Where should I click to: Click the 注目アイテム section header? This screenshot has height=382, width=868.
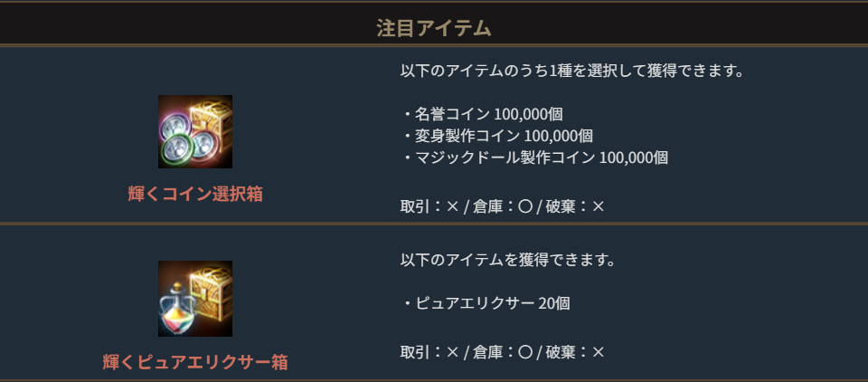(434, 28)
